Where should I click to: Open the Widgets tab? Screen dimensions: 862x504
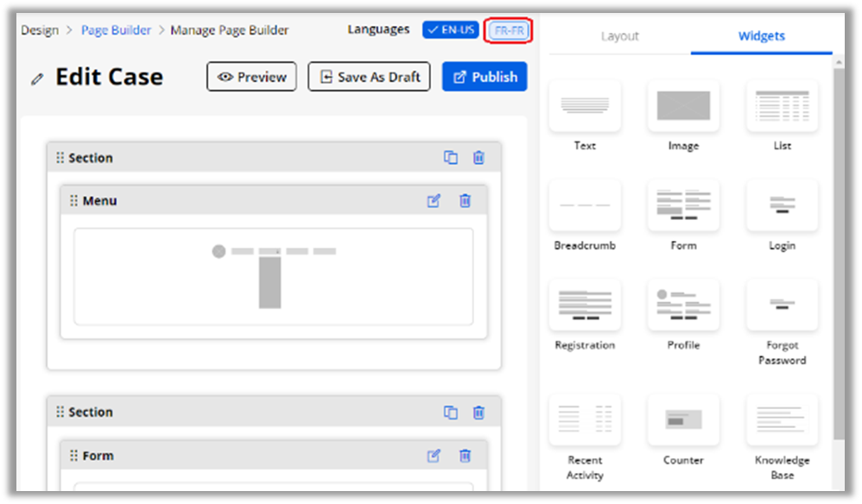(x=761, y=36)
